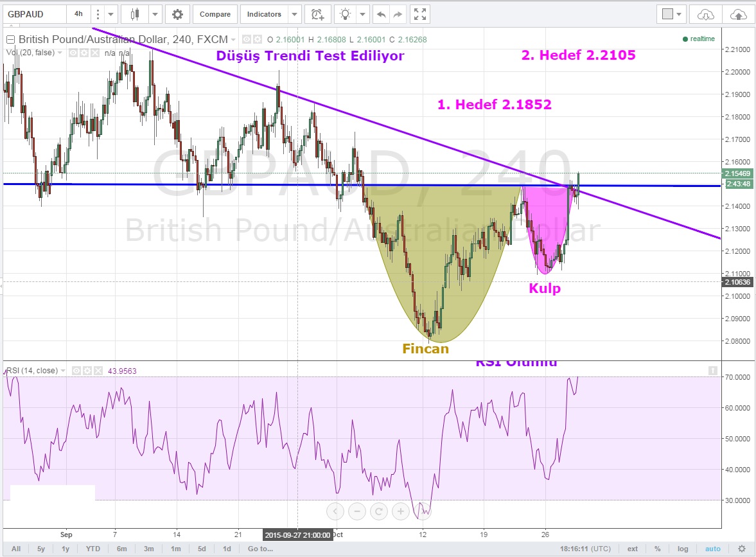Select the YTD time range
This screenshot has width=756, height=557.
[x=93, y=549]
